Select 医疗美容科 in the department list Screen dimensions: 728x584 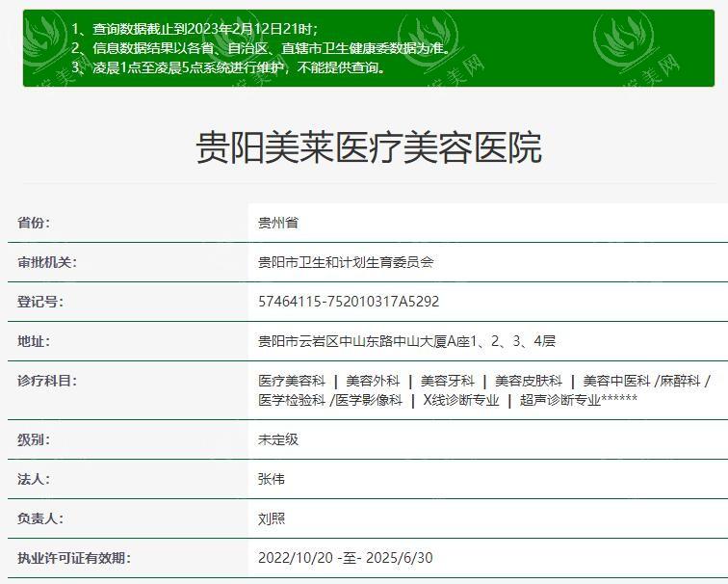point(292,382)
